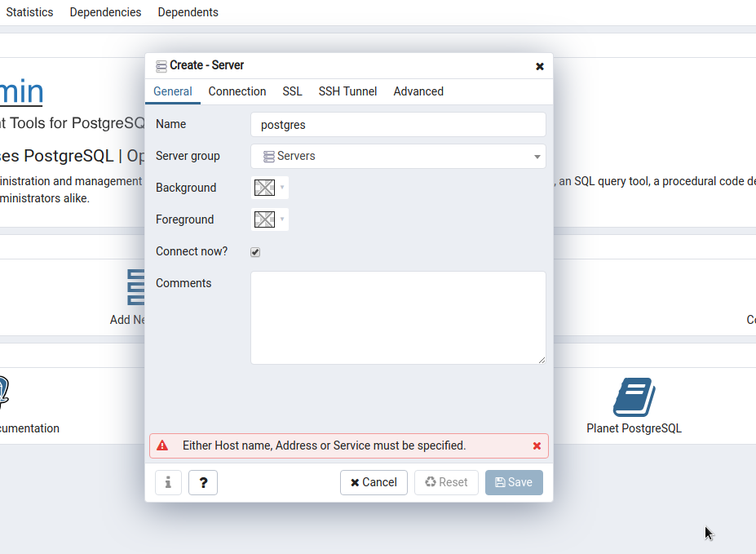Click the red warning triangle icon
The image size is (756, 554).
point(162,445)
